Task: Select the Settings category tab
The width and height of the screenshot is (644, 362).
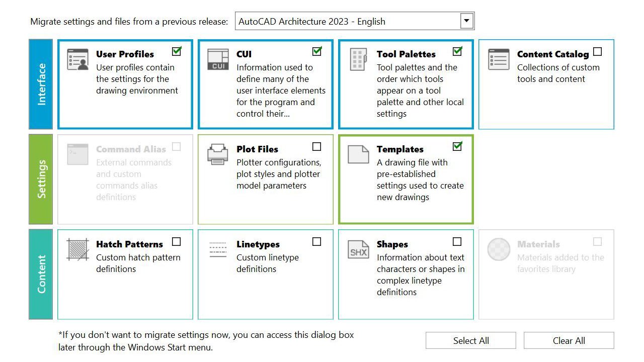Action: (x=41, y=179)
